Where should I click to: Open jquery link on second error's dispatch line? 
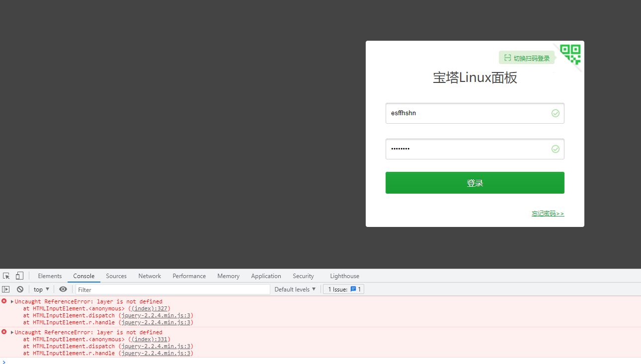pos(156,346)
